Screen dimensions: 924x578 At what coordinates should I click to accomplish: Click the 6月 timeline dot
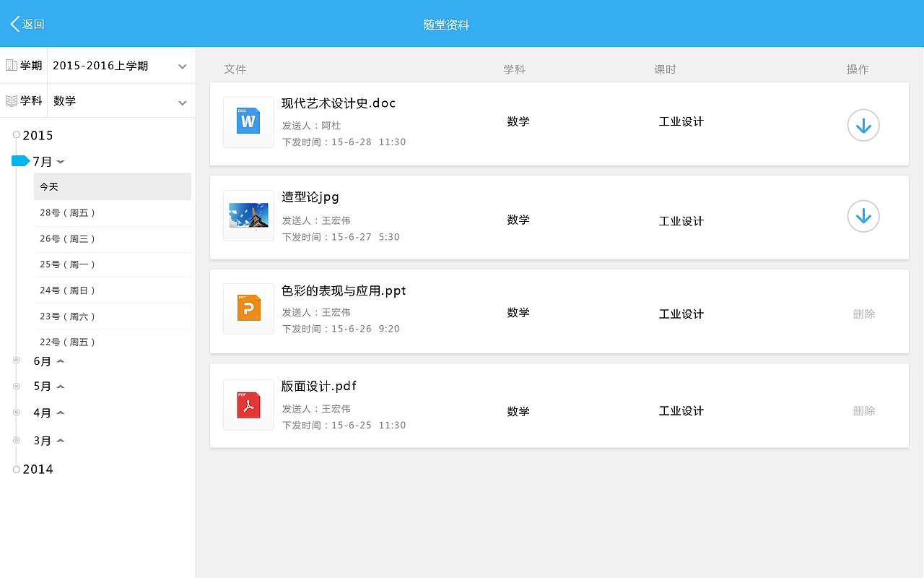click(16, 360)
